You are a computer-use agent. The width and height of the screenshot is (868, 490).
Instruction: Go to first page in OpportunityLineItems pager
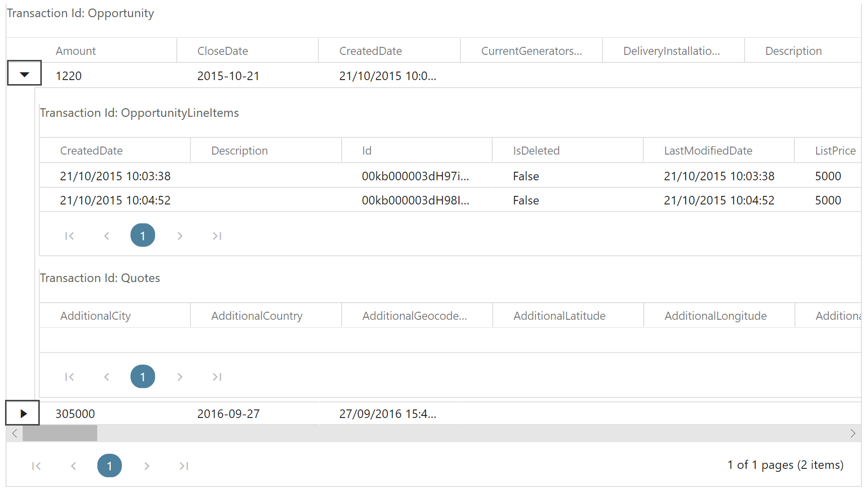[x=70, y=236]
